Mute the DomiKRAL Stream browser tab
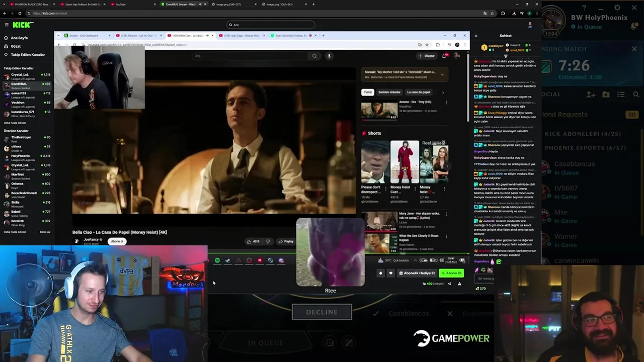This screenshot has width=644, height=362. click(200, 4)
